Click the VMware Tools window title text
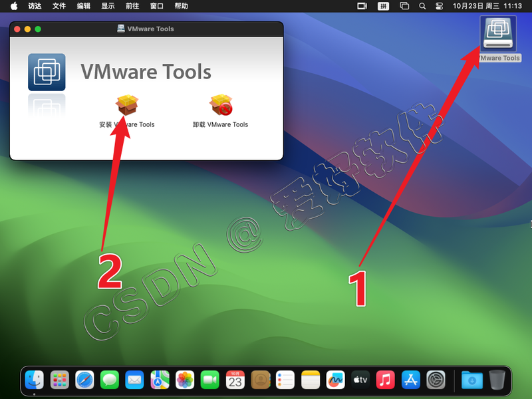532x399 pixels. coord(150,29)
